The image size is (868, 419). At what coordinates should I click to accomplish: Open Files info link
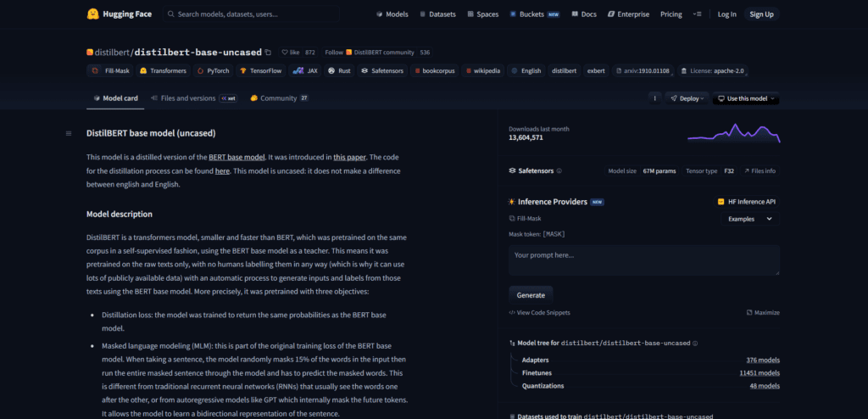point(759,170)
